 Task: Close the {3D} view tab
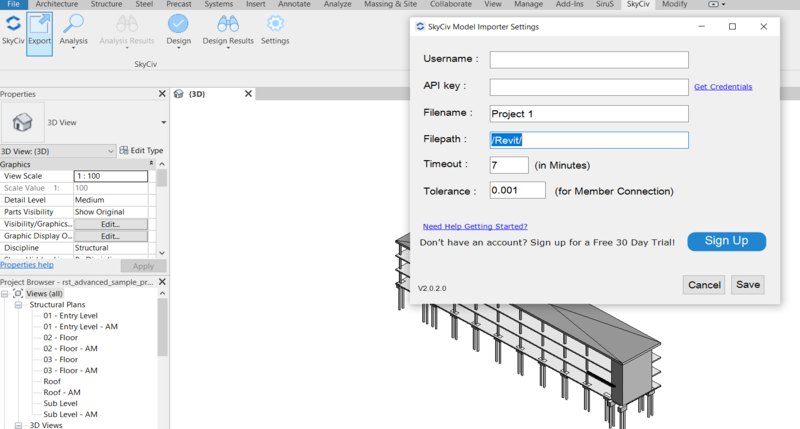[x=248, y=94]
